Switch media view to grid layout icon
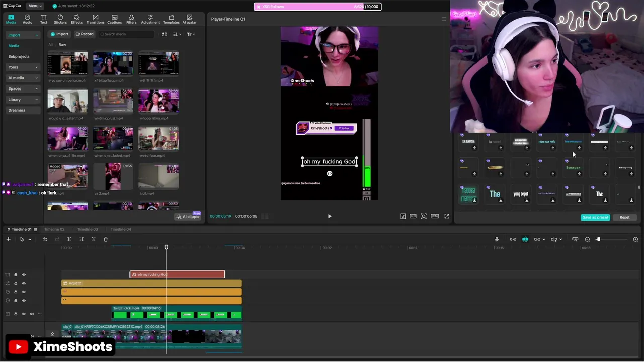This screenshot has width=644, height=362. pos(164,34)
